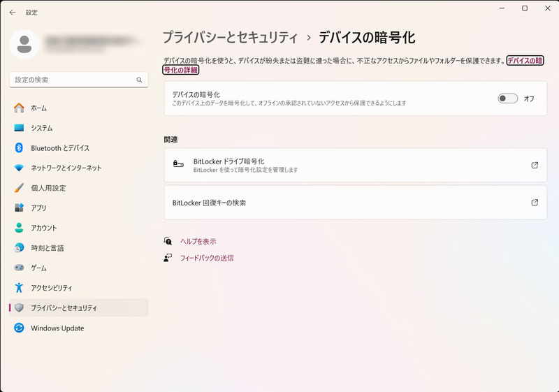This screenshot has width=559, height=392.
Task: Select ネットワークとインターネット in sidebar
Action: (79, 168)
